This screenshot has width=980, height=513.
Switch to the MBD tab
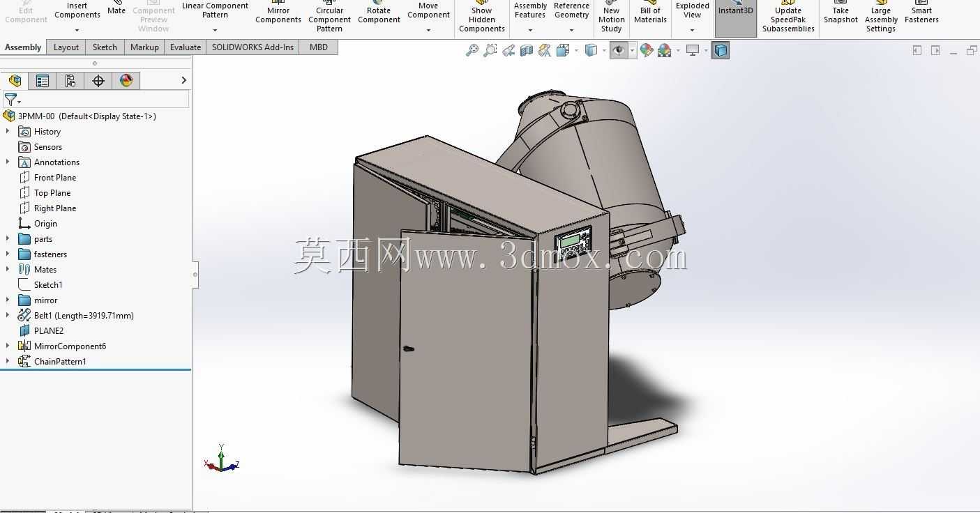click(319, 47)
